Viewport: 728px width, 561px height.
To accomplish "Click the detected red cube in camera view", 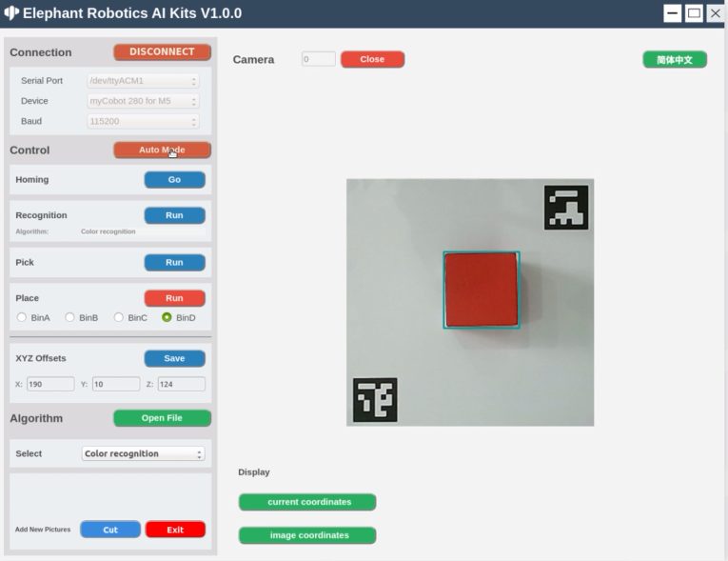I will pyautogui.click(x=482, y=290).
